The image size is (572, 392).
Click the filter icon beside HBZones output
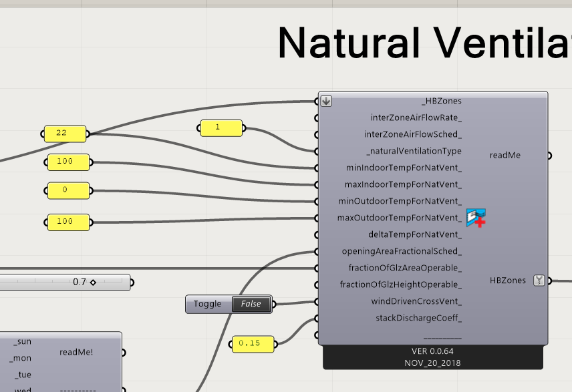click(x=539, y=280)
